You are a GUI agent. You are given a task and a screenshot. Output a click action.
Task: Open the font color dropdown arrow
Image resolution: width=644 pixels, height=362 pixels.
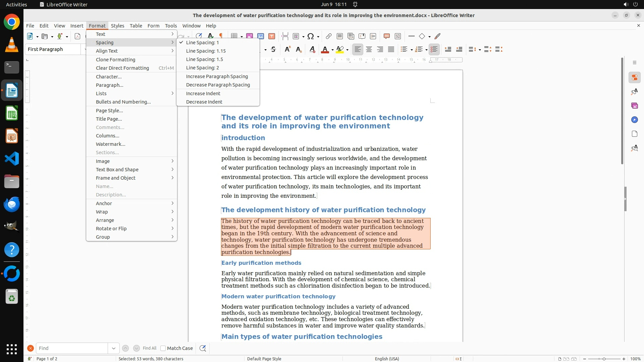point(332,50)
